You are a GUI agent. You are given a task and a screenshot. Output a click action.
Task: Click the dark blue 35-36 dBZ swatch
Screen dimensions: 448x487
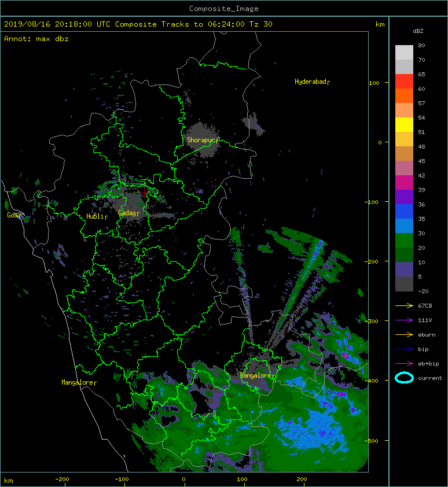(x=404, y=211)
